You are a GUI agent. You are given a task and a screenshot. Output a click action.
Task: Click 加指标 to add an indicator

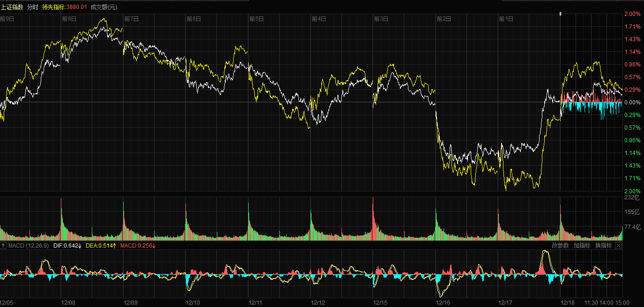click(582, 246)
